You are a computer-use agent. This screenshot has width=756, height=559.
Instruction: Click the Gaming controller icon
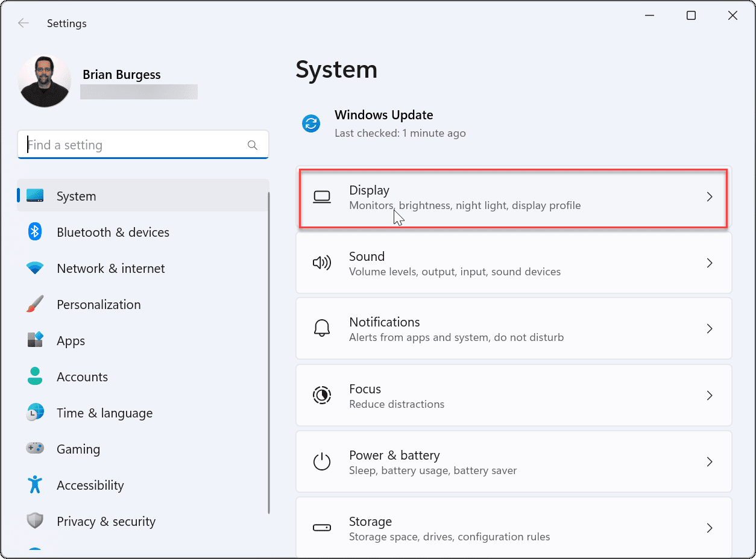tap(35, 449)
